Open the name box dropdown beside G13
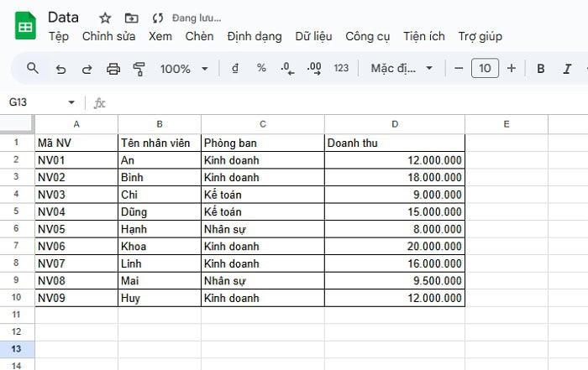The height and width of the screenshot is (370, 588). coord(71,102)
